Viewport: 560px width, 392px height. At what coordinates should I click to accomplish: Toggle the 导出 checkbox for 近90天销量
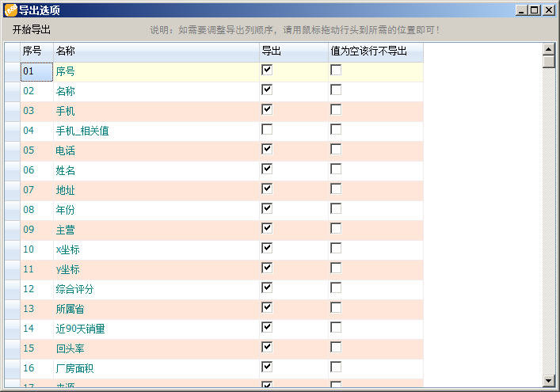267,327
